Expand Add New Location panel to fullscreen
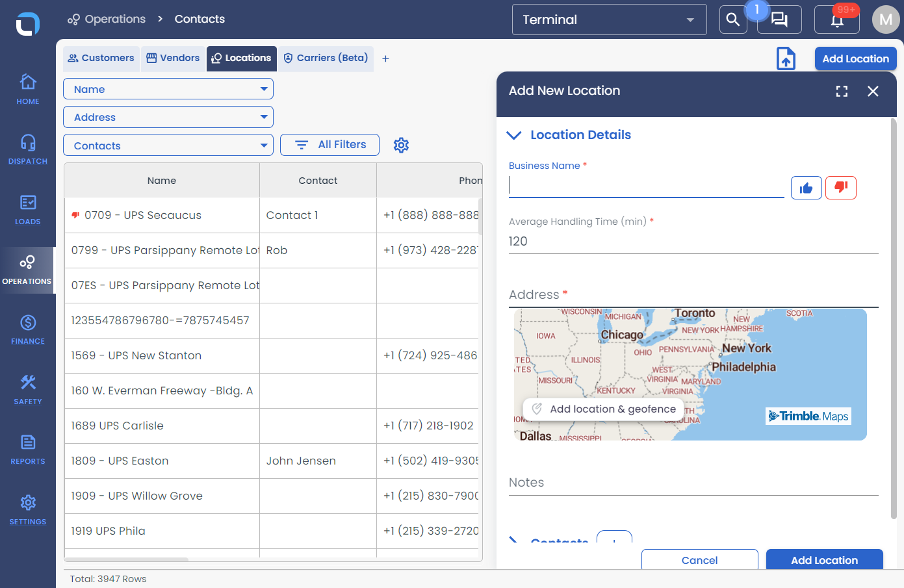 pos(842,91)
